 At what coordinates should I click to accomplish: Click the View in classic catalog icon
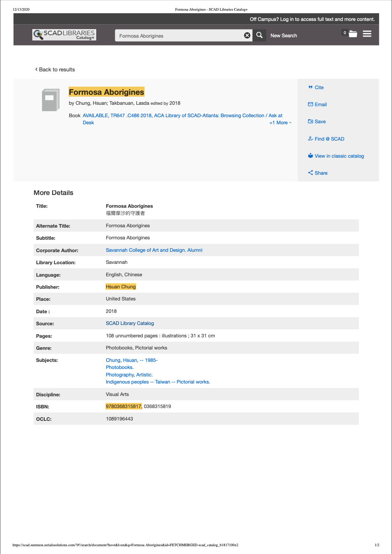[x=311, y=156]
